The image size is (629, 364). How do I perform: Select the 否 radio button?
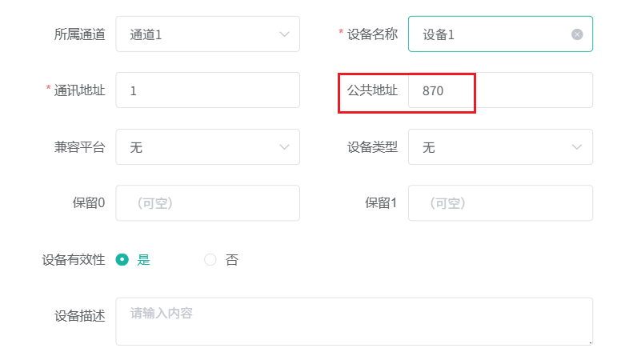pyautogui.click(x=210, y=259)
